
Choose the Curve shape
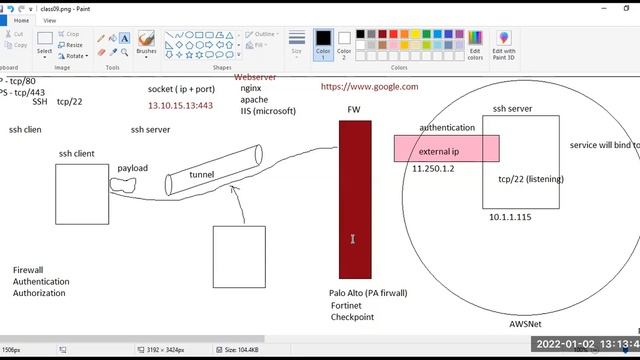[179, 35]
